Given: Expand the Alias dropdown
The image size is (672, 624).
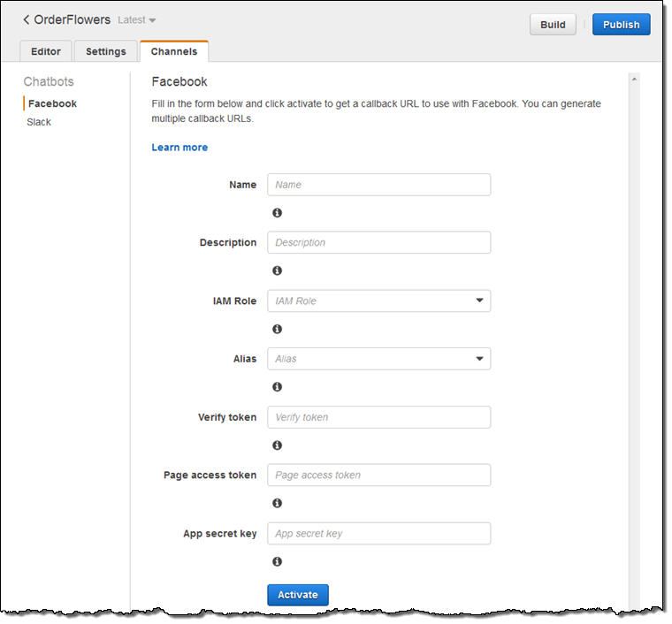Looking at the screenshot, I should coord(378,359).
